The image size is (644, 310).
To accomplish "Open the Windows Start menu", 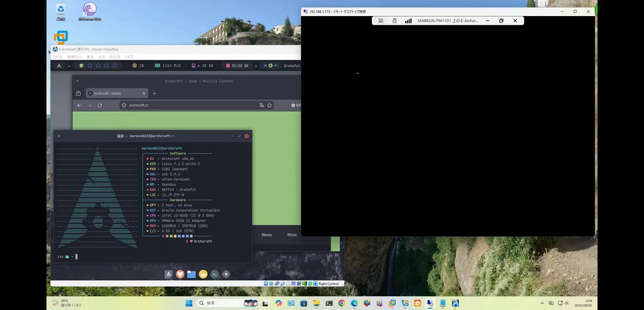I will 189,303.
